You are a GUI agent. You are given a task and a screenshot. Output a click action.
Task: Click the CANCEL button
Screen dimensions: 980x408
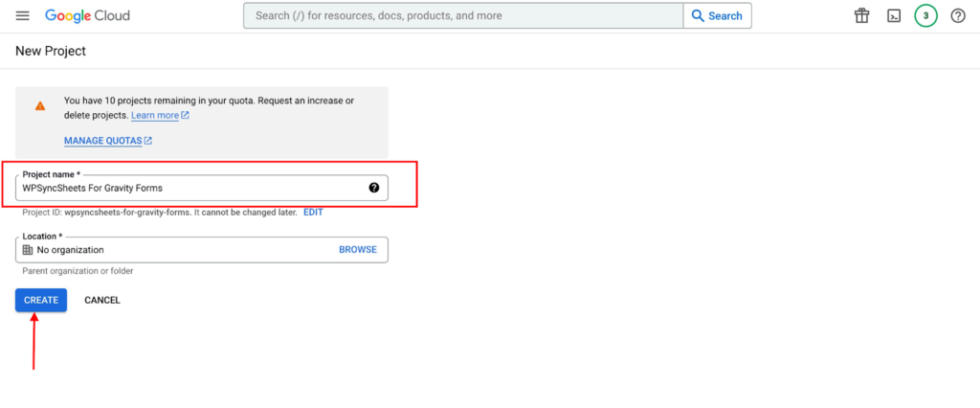[102, 301]
